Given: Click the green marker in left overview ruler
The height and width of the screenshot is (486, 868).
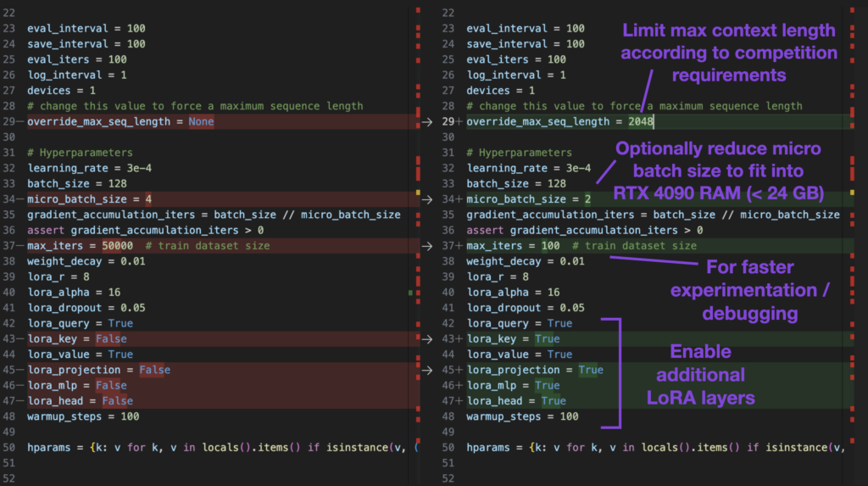Looking at the screenshot, I should [410, 293].
